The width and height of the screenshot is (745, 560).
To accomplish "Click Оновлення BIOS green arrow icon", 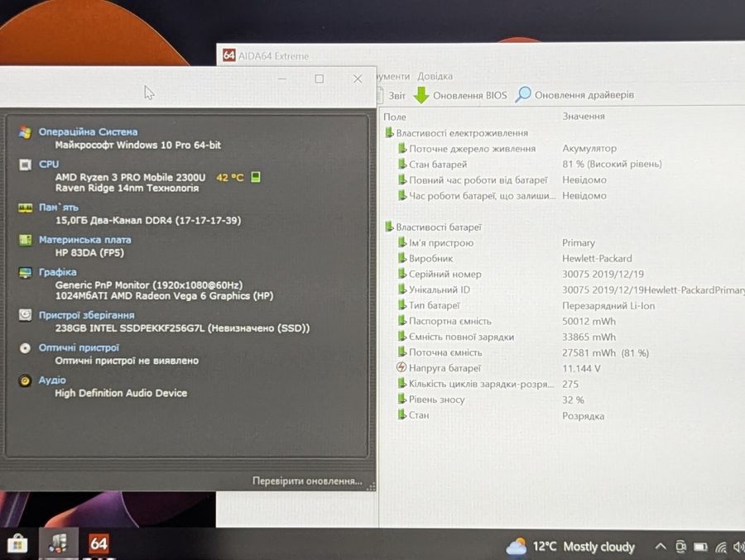I will click(421, 95).
